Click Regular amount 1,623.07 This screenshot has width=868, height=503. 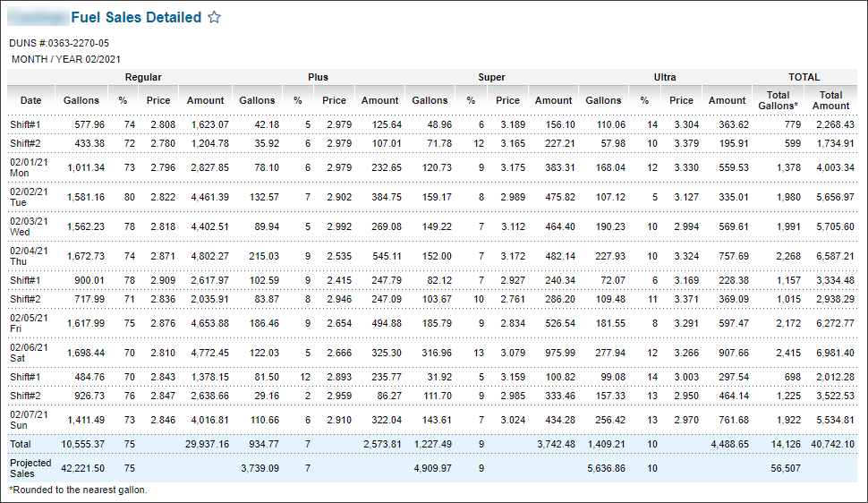[x=209, y=124]
